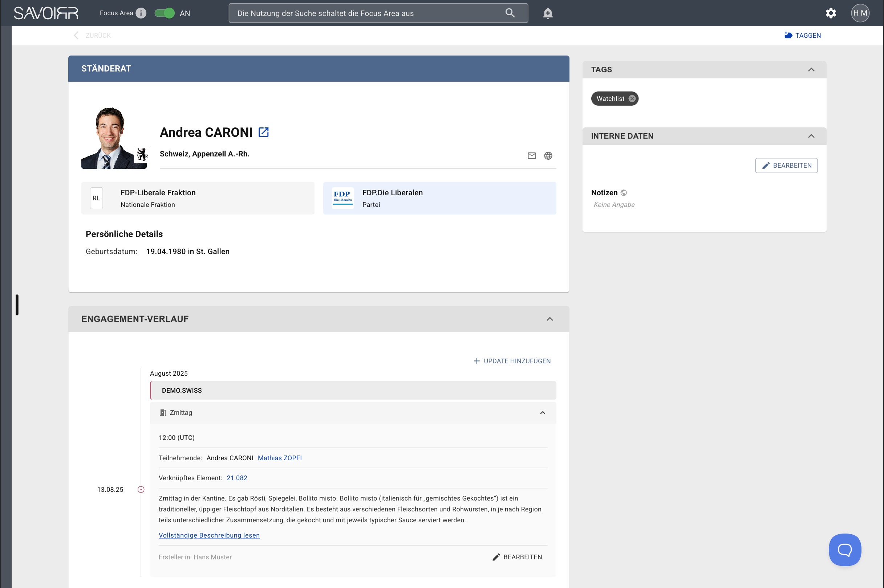Click the 13.08.25 timeline marker
The image size is (884, 588).
point(141,489)
